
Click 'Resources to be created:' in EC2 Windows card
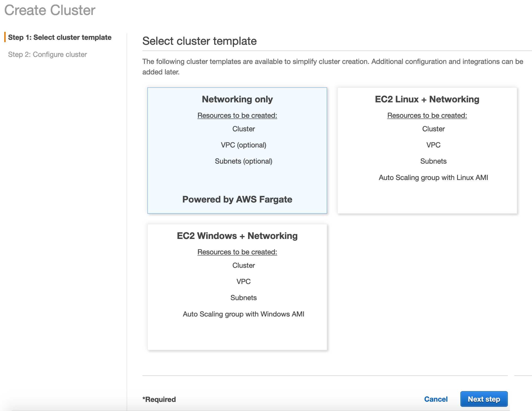(237, 252)
